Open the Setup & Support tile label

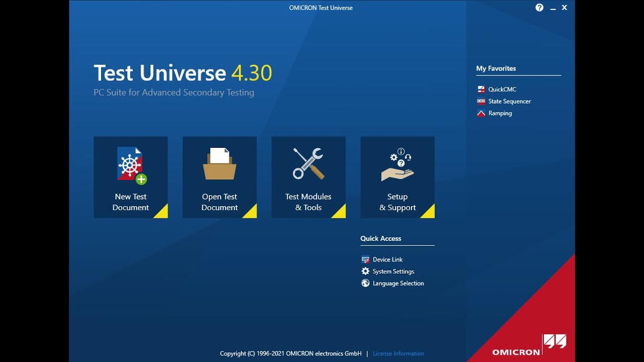[397, 202]
